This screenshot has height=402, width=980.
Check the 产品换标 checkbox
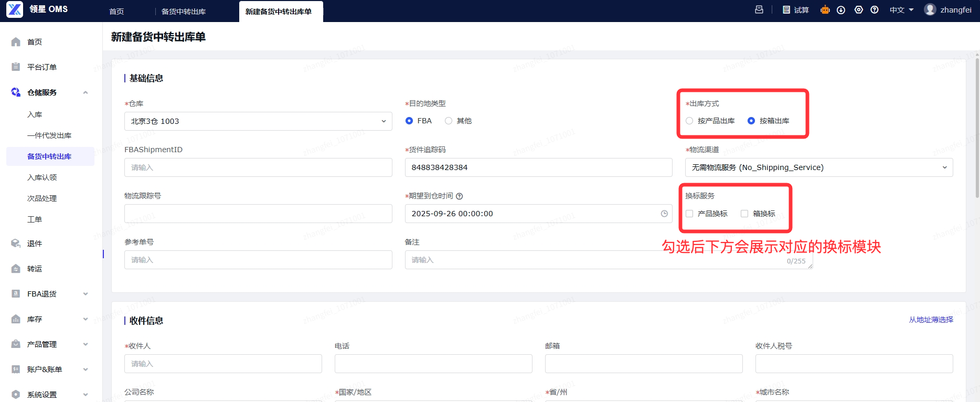(689, 214)
